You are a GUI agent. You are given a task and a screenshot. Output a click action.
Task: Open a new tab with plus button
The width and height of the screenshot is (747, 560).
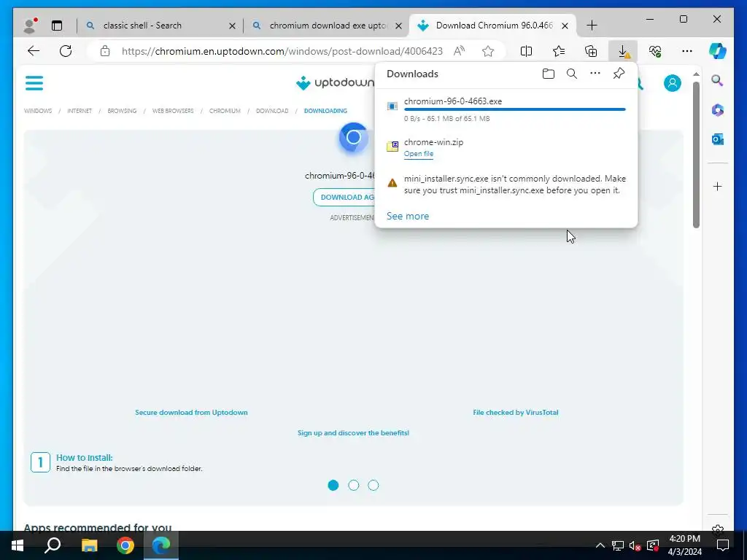592,26
